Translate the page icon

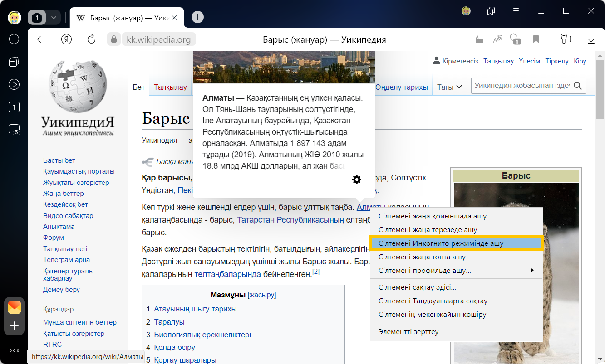pyautogui.click(x=497, y=39)
